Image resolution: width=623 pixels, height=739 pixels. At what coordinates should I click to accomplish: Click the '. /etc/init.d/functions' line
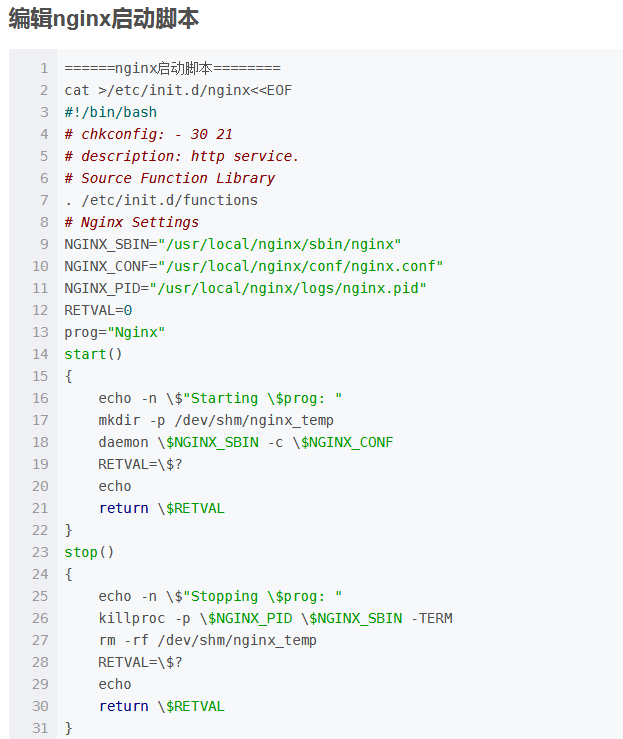point(161,200)
